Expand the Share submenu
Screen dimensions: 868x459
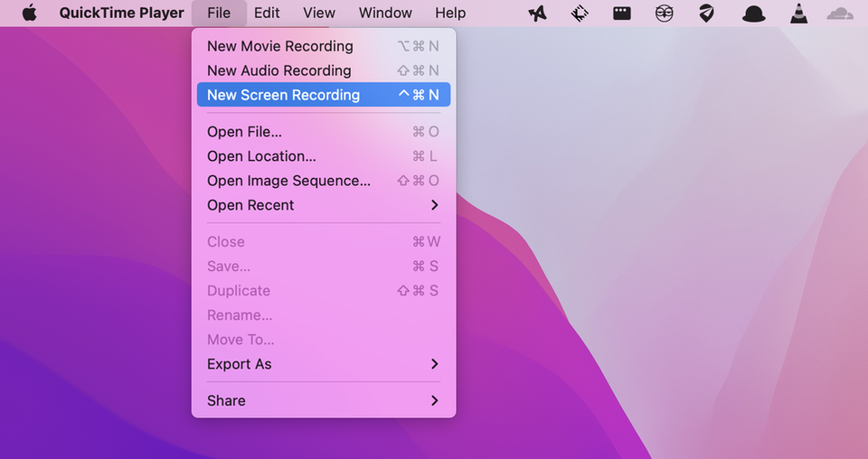tap(324, 400)
